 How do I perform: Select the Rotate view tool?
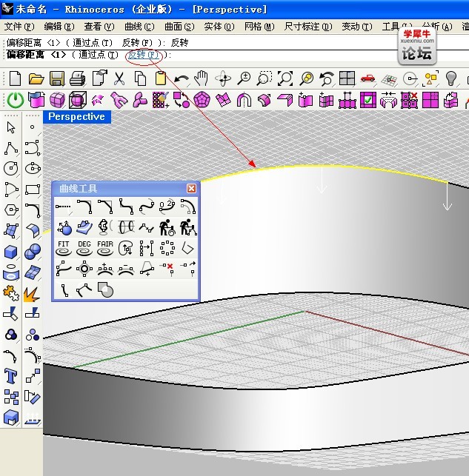(223, 78)
